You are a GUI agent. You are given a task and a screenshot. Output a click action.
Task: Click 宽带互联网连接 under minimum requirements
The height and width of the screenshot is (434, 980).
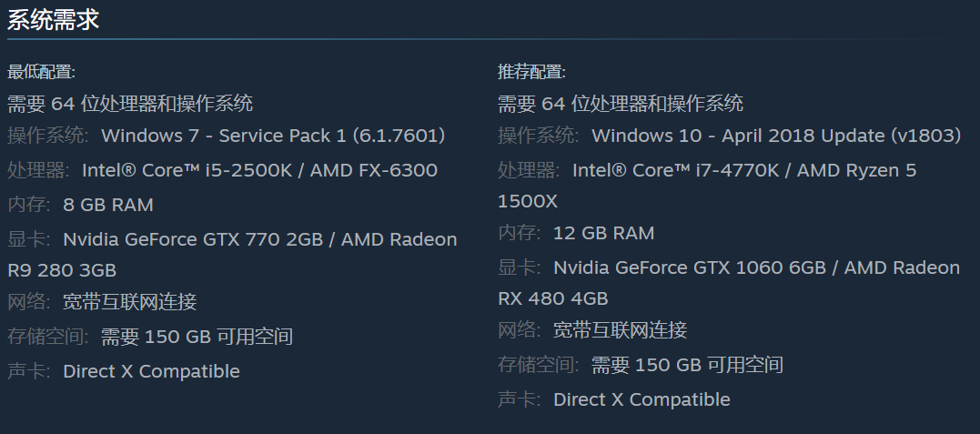129,302
